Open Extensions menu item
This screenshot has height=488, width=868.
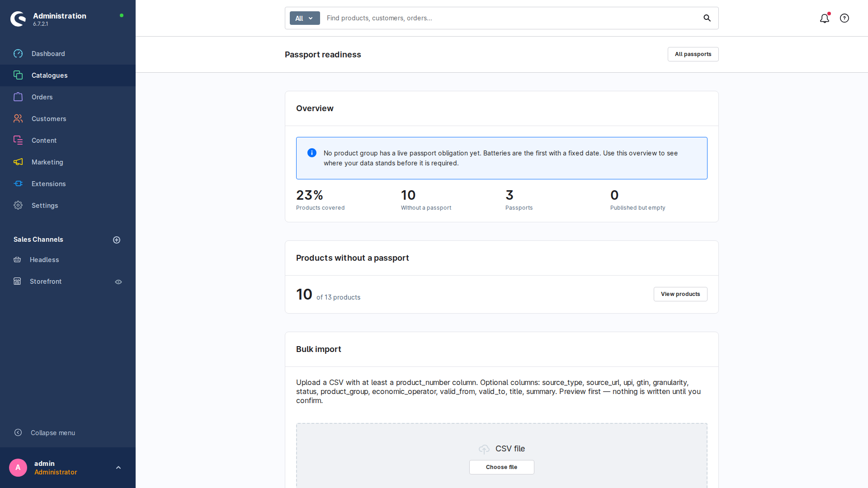[x=68, y=184]
